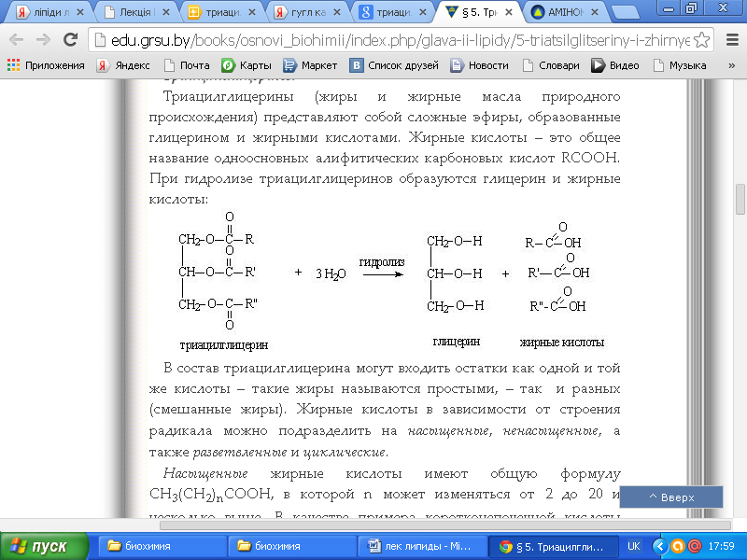Open the second биохимия taskbar folder

coord(291,546)
